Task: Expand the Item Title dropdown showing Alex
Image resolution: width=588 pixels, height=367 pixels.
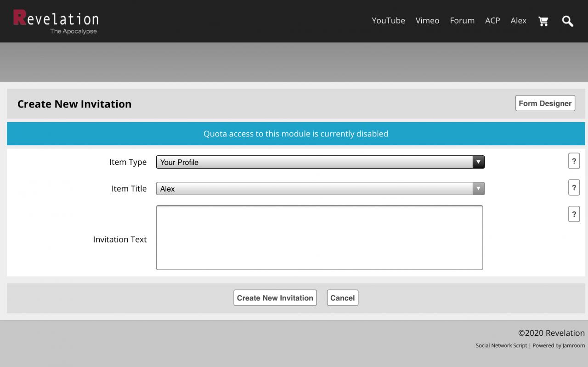Action: click(320, 189)
